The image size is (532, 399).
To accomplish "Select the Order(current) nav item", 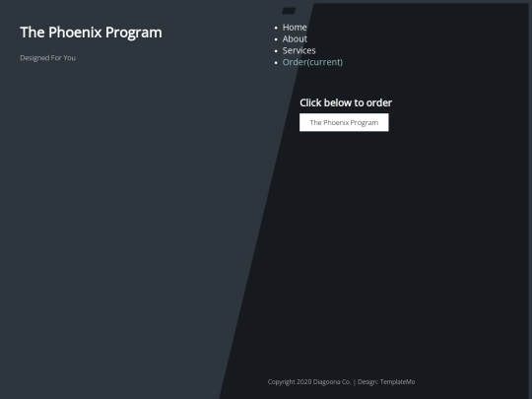I will pos(312,62).
